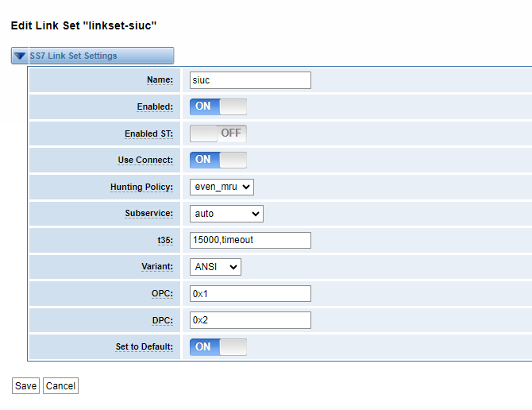The image size is (532, 410).
Task: Open the Variant dropdown showing ANSI
Action: [215, 267]
